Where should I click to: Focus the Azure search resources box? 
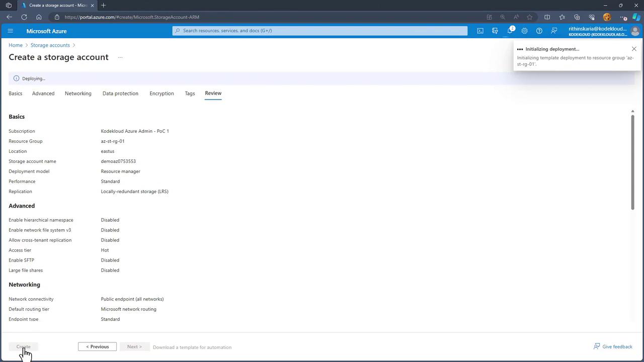[320, 31]
